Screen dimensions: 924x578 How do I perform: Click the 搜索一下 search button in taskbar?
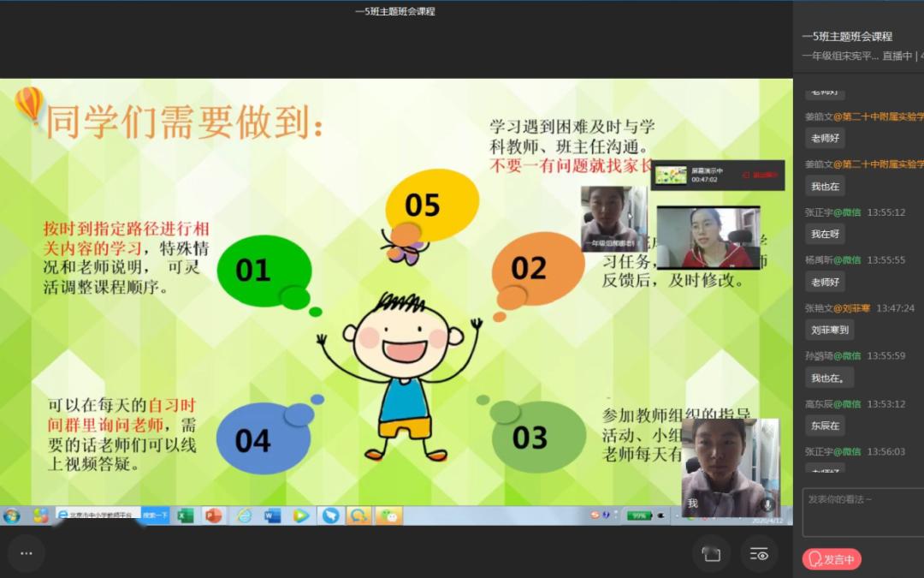pyautogui.click(x=155, y=515)
